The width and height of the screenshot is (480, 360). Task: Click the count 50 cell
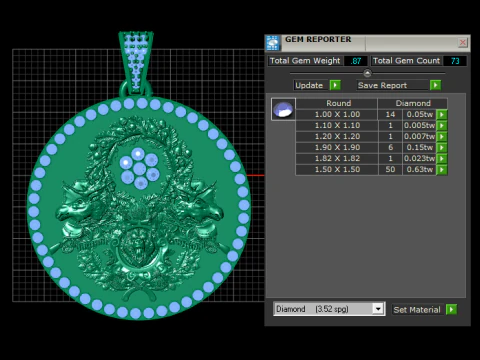coord(390,169)
